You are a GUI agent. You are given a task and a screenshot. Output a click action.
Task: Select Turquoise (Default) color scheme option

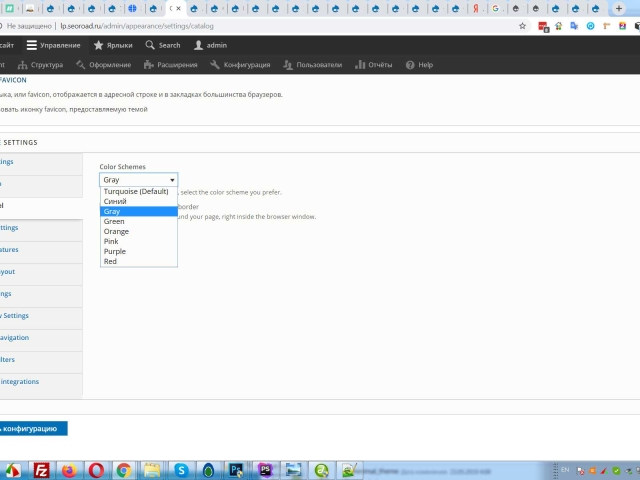(136, 191)
